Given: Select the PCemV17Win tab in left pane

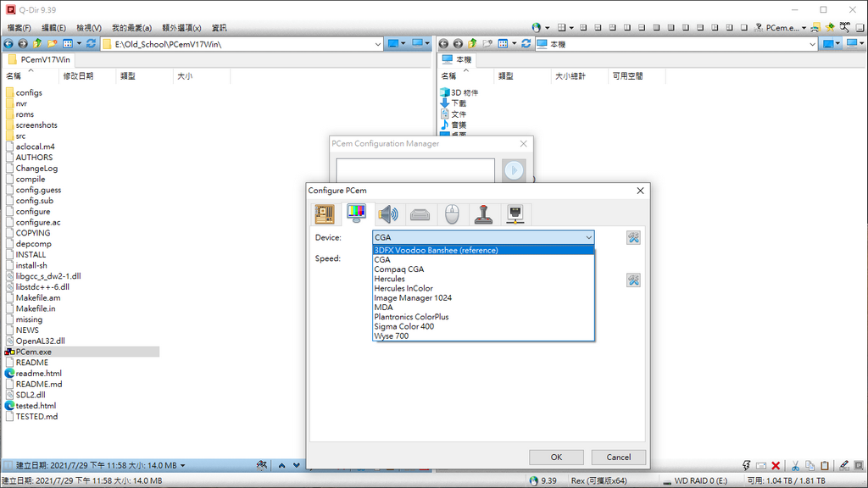Looking at the screenshot, I should (x=39, y=60).
